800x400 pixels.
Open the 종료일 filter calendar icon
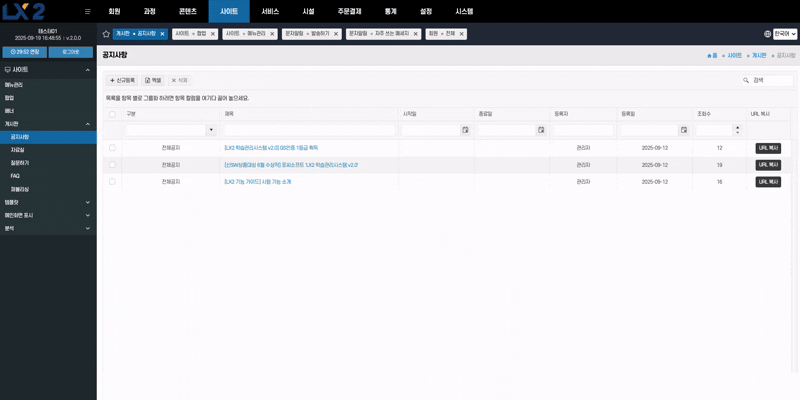click(541, 130)
